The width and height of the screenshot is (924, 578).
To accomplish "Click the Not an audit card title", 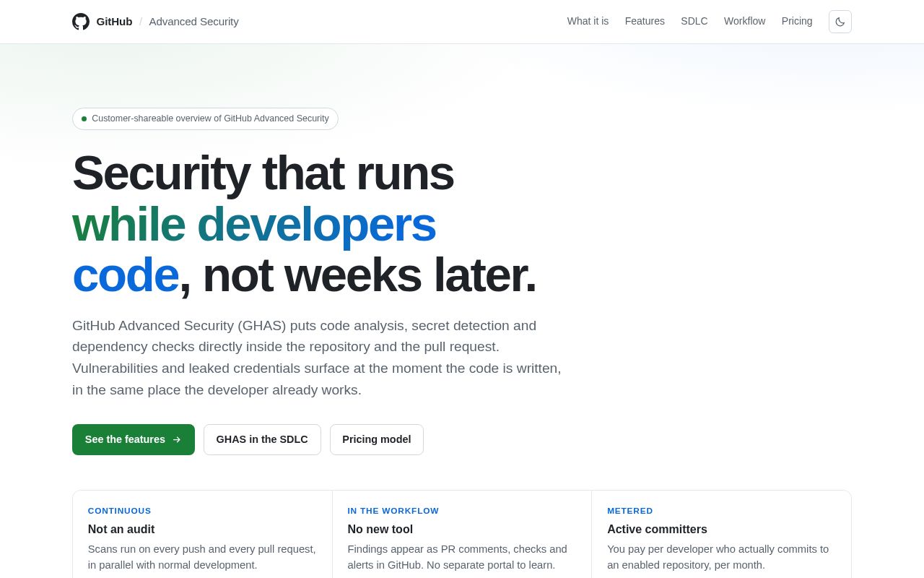I will click(x=121, y=529).
